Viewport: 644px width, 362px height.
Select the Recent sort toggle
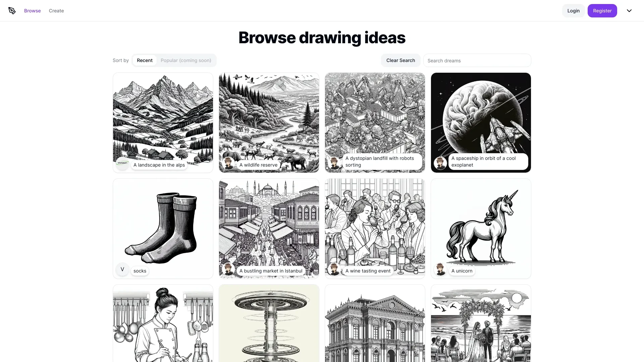pos(145,60)
